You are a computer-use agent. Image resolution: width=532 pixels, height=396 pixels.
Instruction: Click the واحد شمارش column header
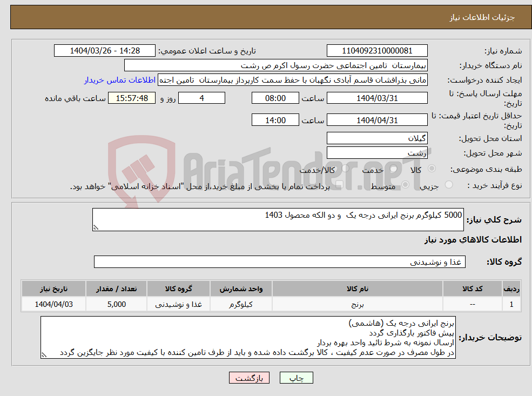[241, 289]
